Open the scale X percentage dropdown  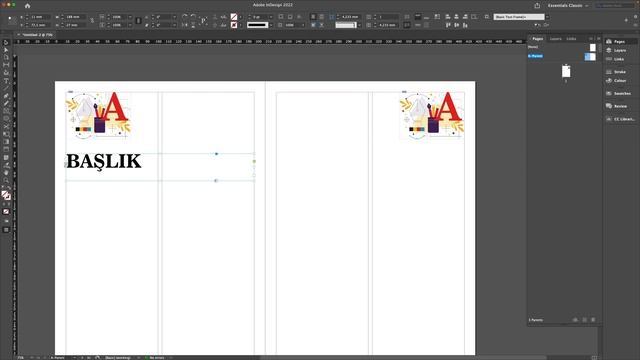(x=130, y=17)
